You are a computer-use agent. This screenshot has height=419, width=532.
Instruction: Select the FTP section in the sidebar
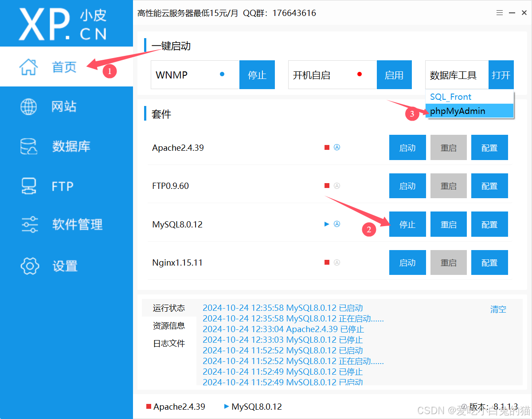66,186
